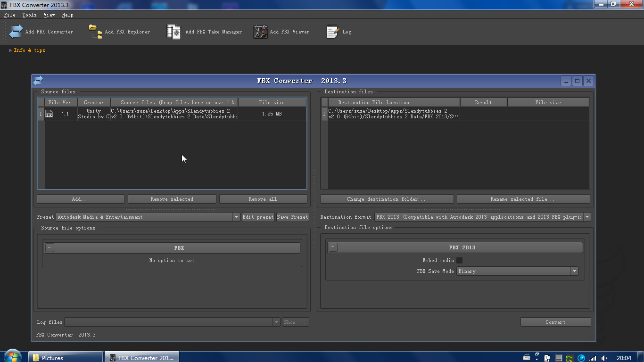Click the Show log button
Screen dimensions: 644x362
(296, 322)
